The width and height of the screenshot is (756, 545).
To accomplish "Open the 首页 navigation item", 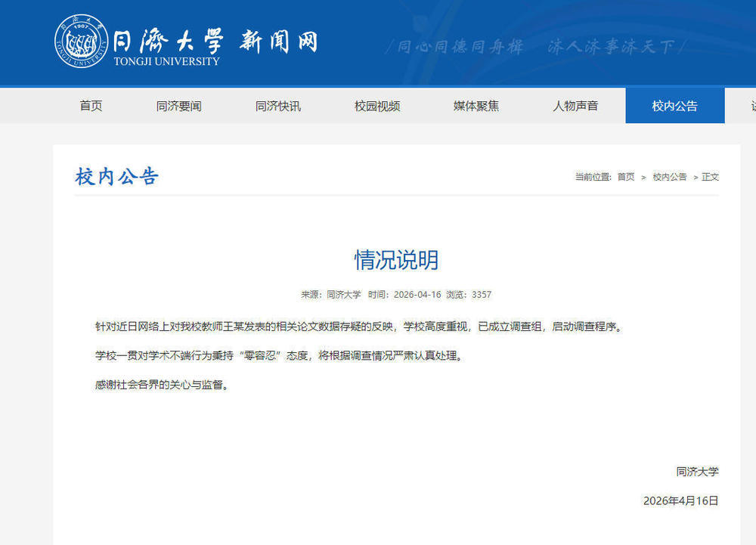I will click(91, 106).
